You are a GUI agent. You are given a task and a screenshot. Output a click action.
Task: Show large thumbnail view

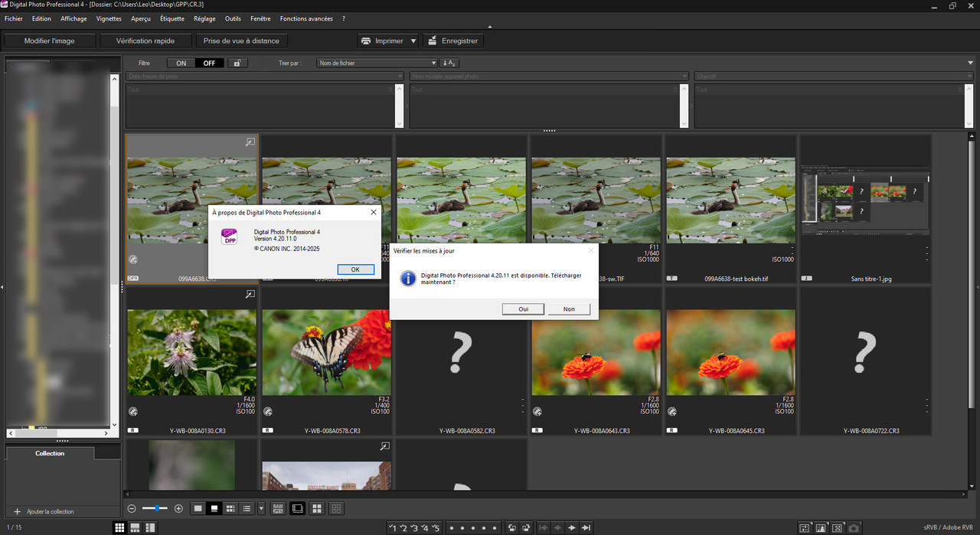click(x=198, y=508)
